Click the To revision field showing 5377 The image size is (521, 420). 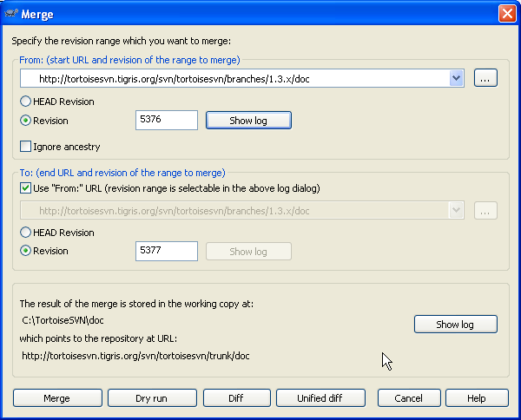click(x=167, y=251)
